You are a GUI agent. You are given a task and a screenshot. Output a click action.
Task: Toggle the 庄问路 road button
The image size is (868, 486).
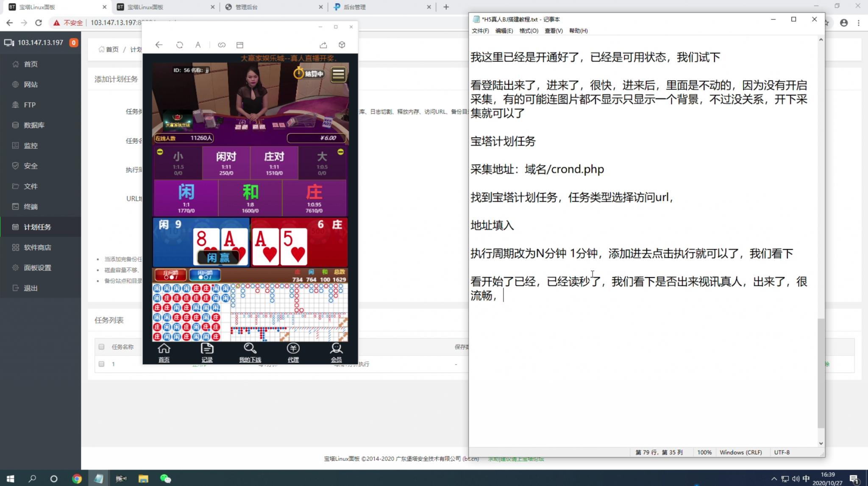(x=170, y=275)
